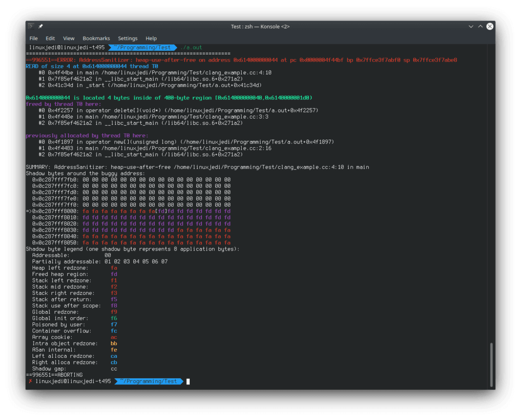
Task: Click the minimize chevron in the title bar
Action: point(471,26)
